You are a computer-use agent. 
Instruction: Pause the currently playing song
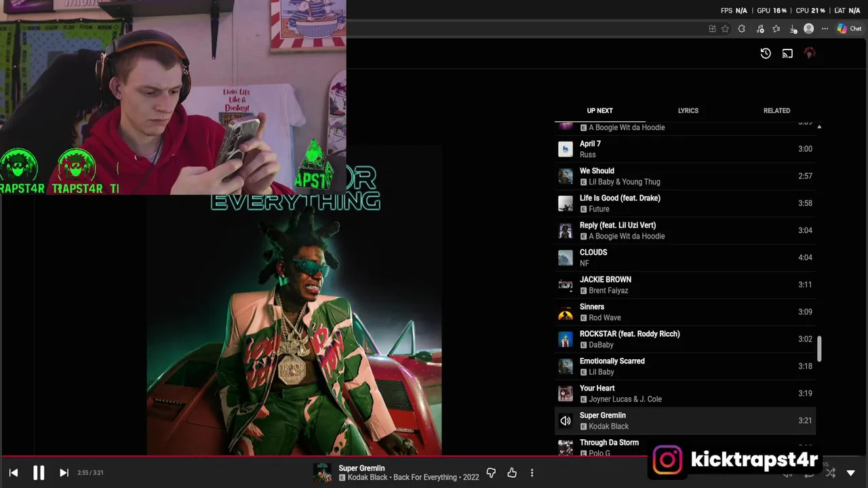tap(39, 472)
